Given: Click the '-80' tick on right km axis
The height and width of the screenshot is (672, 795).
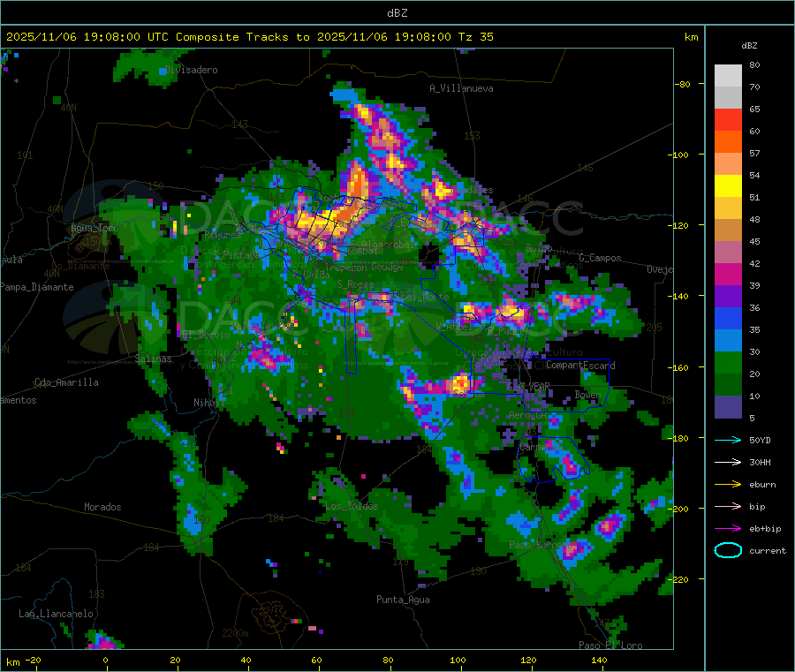Looking at the screenshot, I should coord(682,84).
